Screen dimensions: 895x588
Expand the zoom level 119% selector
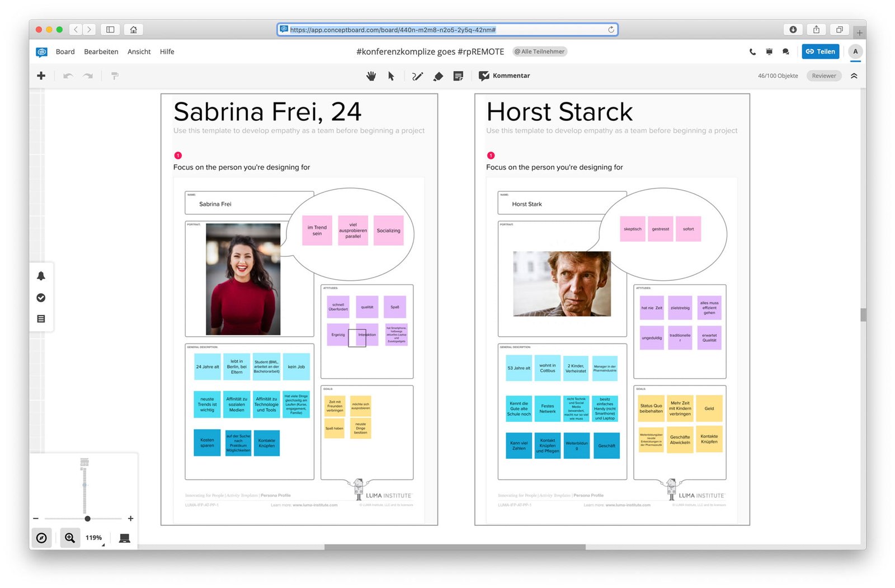(x=93, y=538)
